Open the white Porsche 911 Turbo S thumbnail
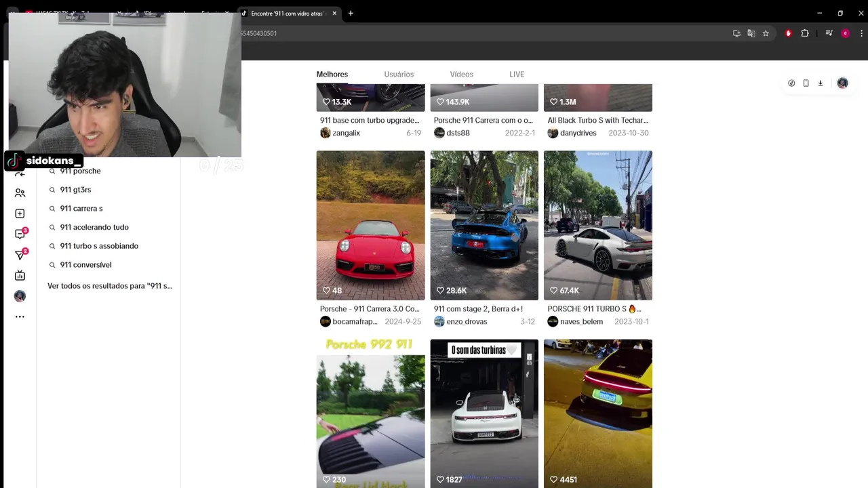 598,225
